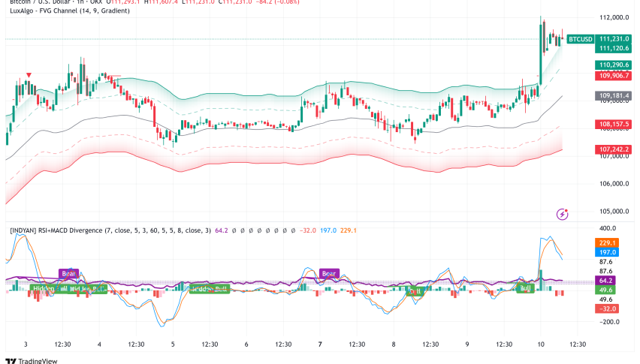Click the date 9 on time axis
This screenshot has height=364, width=640.
pyautogui.click(x=467, y=344)
